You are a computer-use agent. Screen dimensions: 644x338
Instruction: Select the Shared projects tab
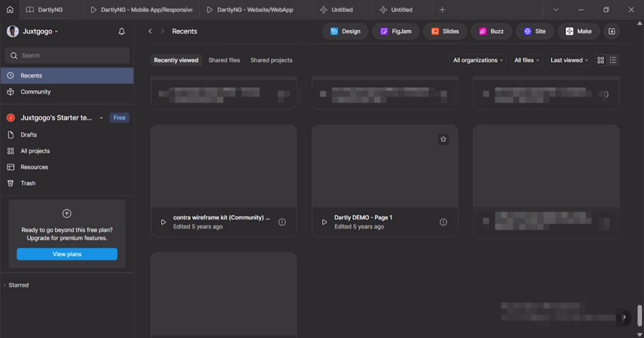(271, 60)
